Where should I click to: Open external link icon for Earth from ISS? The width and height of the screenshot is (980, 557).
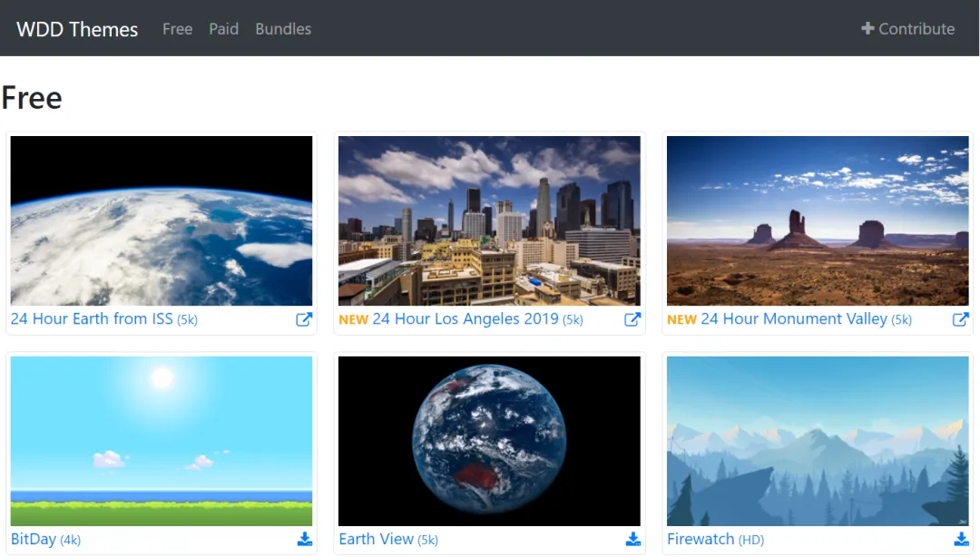click(304, 319)
